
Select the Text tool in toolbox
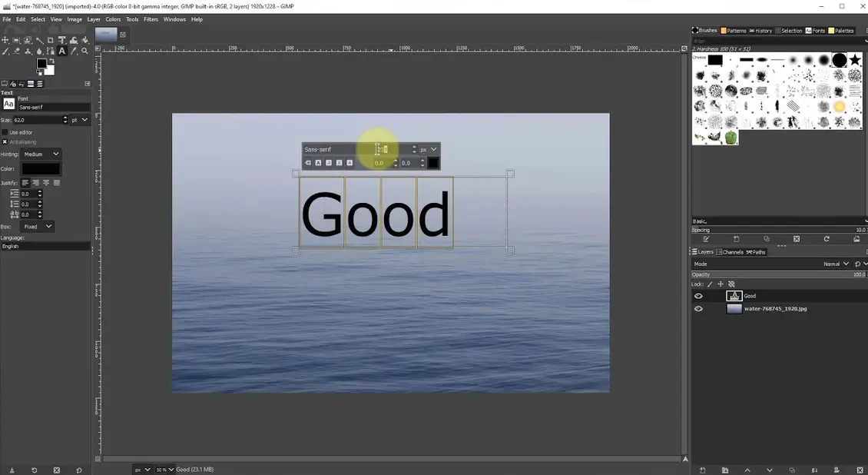point(62,51)
